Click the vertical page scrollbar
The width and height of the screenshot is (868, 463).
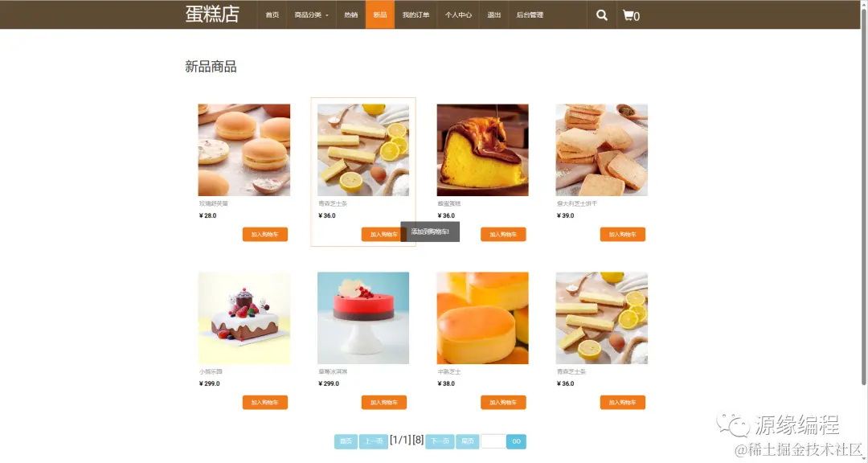863,194
